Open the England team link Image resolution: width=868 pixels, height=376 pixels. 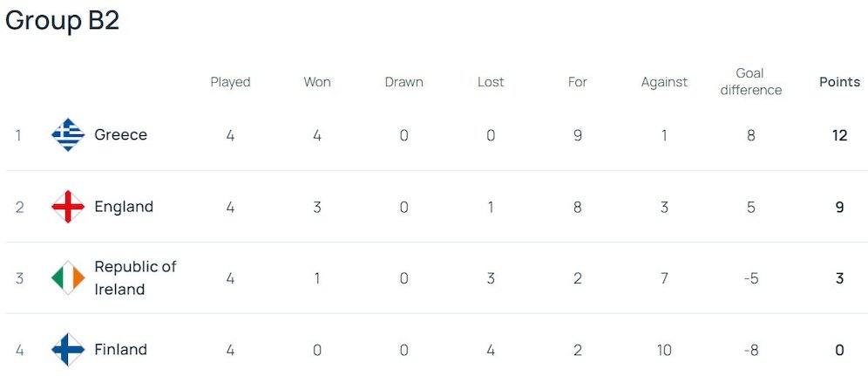click(124, 207)
